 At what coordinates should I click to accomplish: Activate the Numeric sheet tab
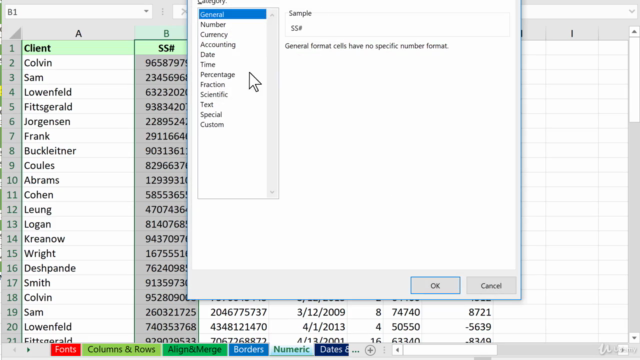coord(291,350)
